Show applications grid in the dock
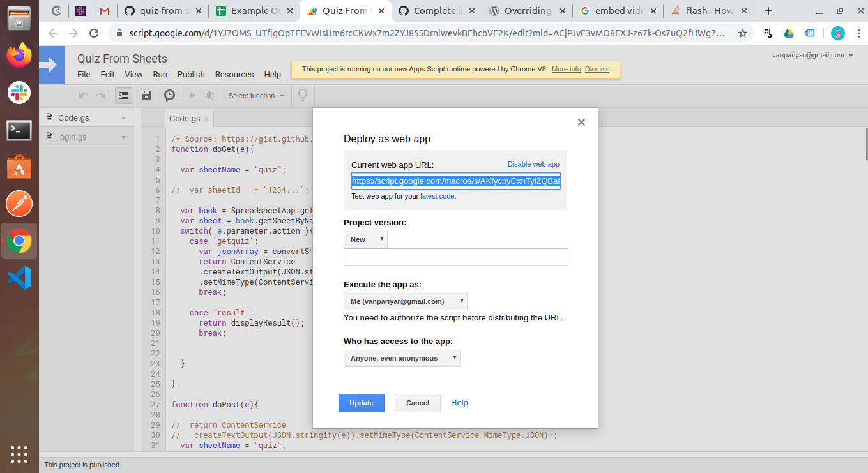 (x=19, y=454)
